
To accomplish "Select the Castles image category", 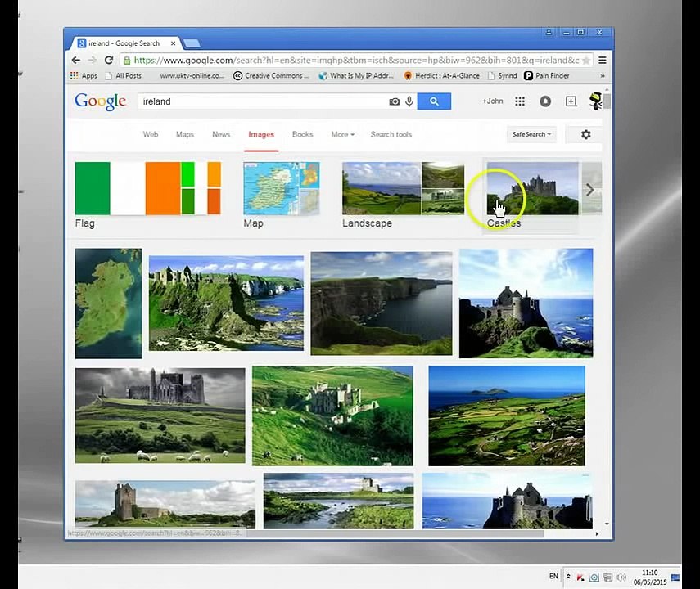I will pyautogui.click(x=532, y=195).
